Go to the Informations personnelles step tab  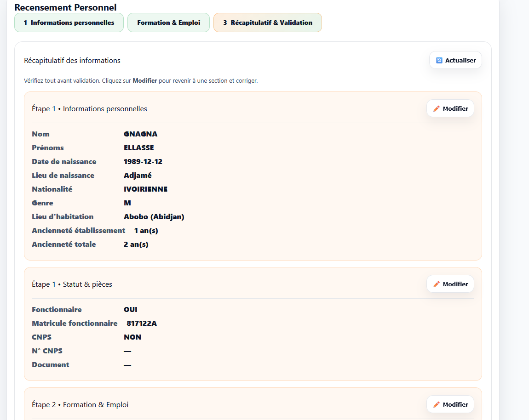pyautogui.click(x=69, y=23)
